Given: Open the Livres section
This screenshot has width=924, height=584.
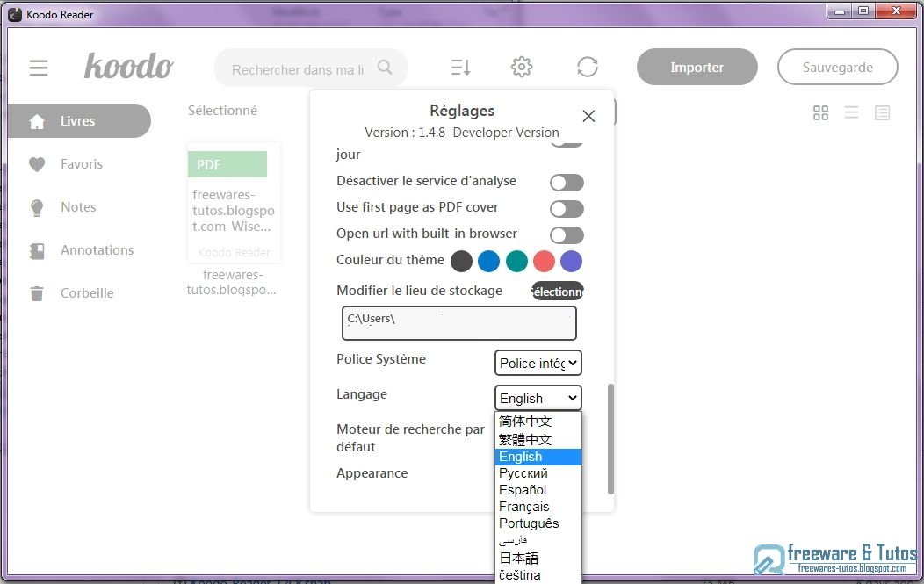Looking at the screenshot, I should click(80, 121).
